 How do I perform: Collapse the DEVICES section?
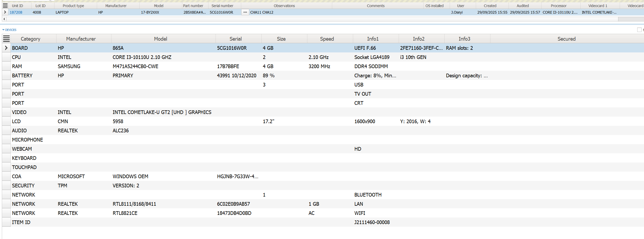(3, 30)
